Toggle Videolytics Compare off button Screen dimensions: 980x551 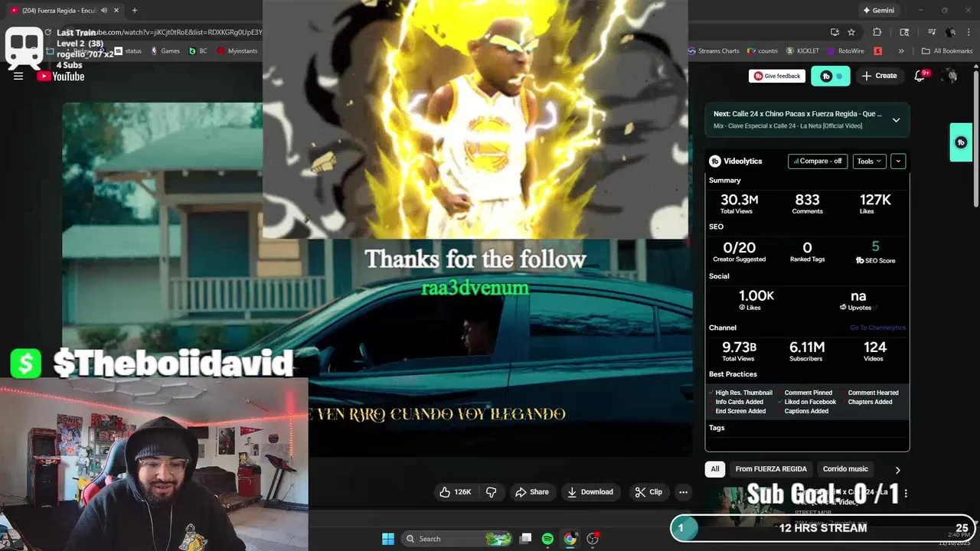[x=818, y=161]
